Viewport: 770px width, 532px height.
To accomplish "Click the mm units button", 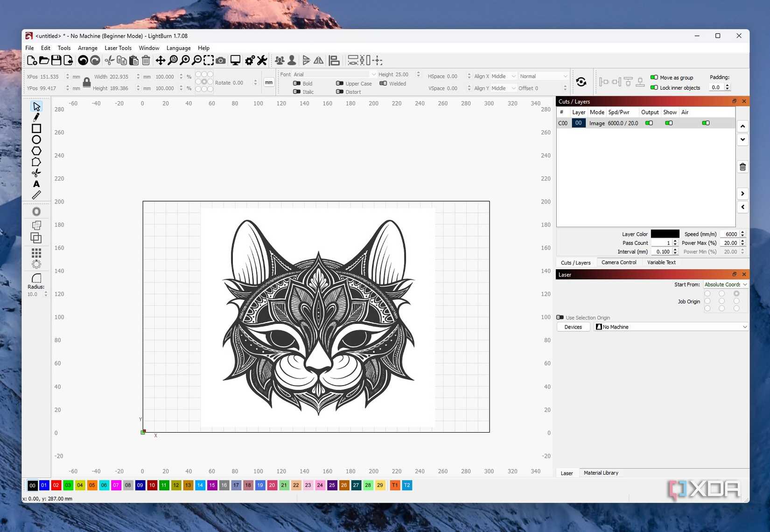I will tap(269, 83).
